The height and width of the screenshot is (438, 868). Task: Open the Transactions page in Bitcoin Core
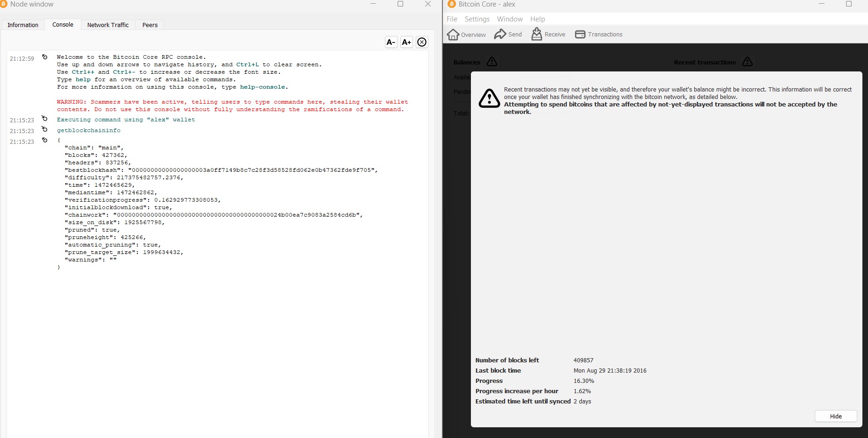[x=598, y=35]
